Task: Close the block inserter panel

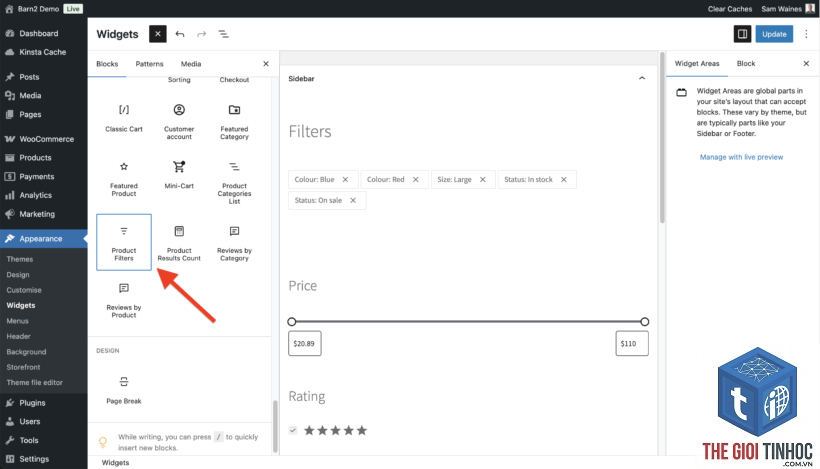Action: [266, 64]
